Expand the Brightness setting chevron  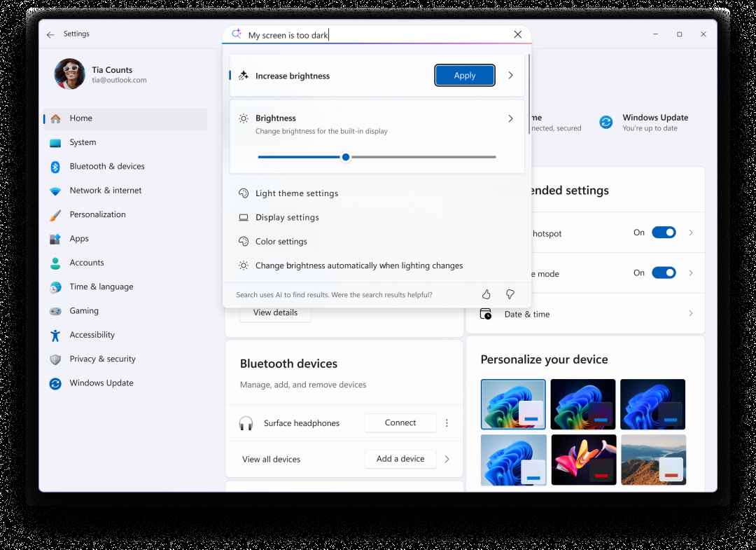click(510, 119)
